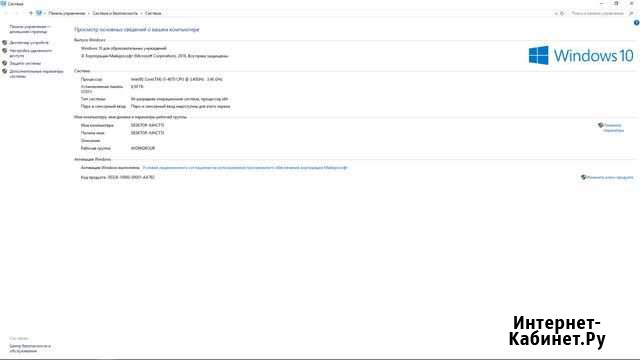Select System and Security breadcrumb
The image size is (640, 360).
click(115, 13)
